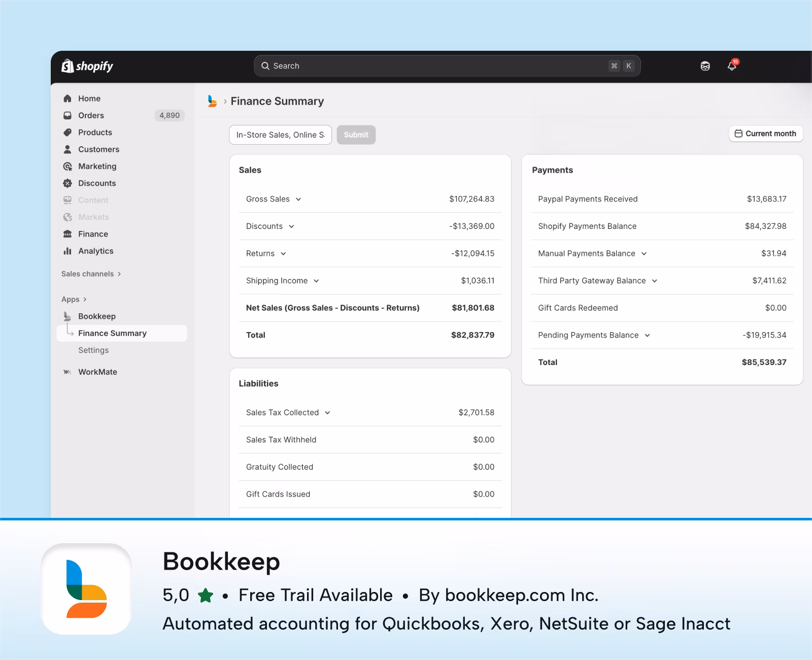812x660 pixels.
Task: Click the Shopify logo
Action: [87, 66]
